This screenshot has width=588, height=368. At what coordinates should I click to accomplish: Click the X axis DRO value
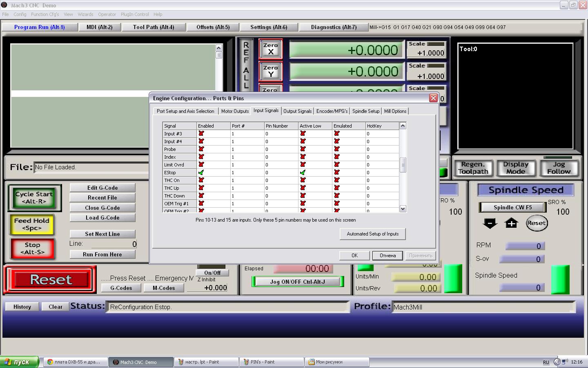click(x=346, y=50)
